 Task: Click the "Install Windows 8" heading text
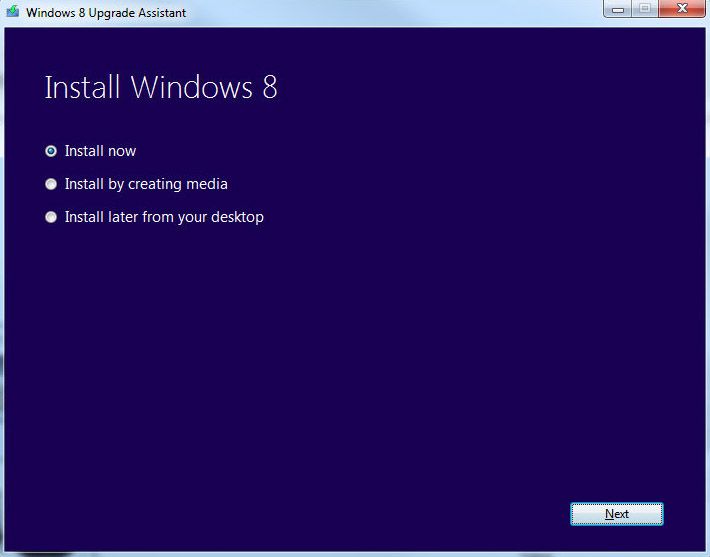tap(161, 87)
